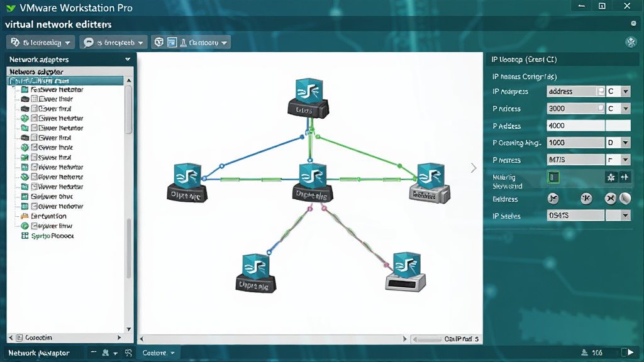644x362 pixels.
Task: Collapse the Network adapters panel with its header arrow
Action: tap(128, 60)
